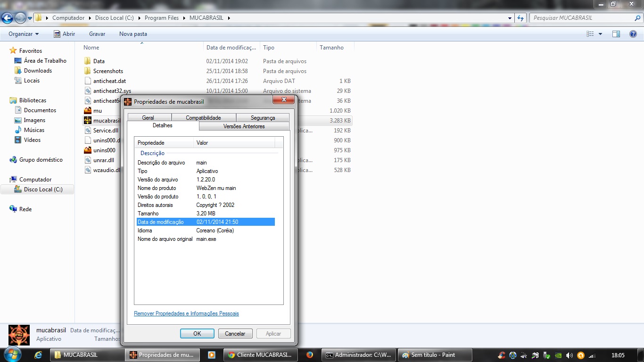Open the address bar history dropdown
The height and width of the screenshot is (362, 644).
(x=510, y=18)
